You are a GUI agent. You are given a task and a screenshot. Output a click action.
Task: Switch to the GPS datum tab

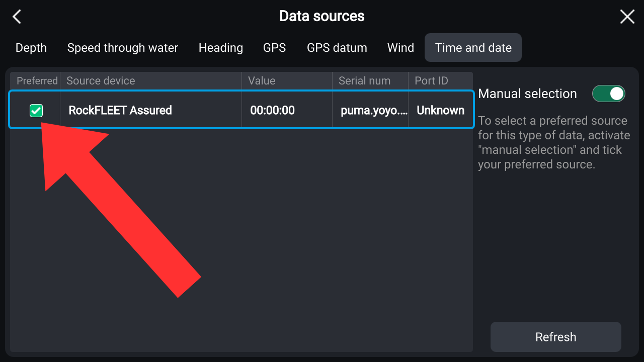click(x=337, y=48)
